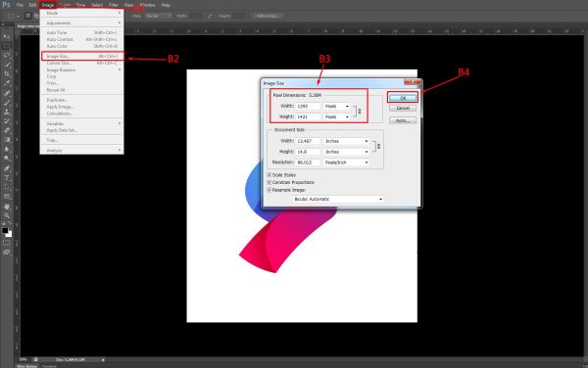Viewport: 588px width, 368px height.
Task: Expand Adjustments submenu
Action: 81,23
